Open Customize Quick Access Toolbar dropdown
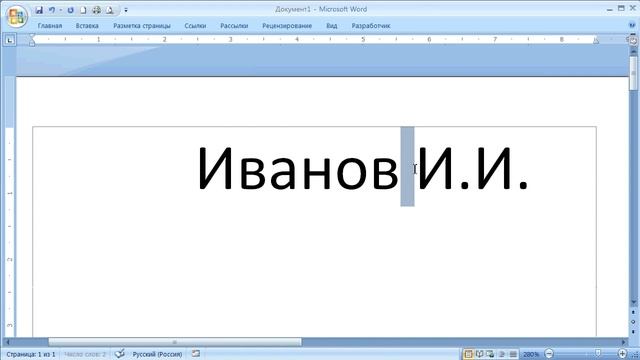640x360 pixels. [126, 10]
